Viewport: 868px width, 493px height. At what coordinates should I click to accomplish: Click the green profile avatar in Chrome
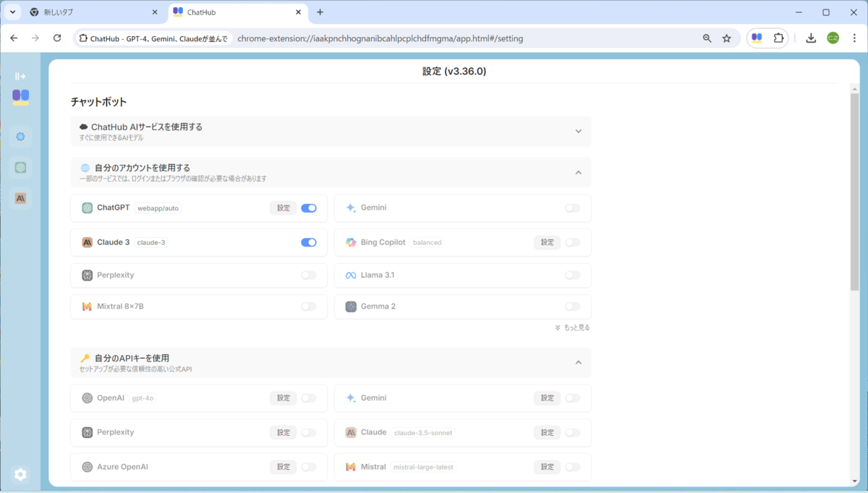pyautogui.click(x=833, y=38)
